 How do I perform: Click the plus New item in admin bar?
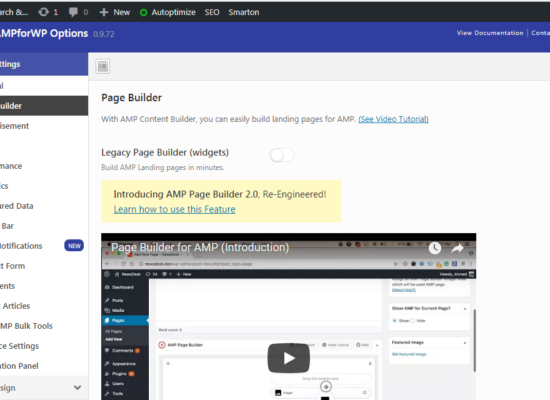point(115,12)
